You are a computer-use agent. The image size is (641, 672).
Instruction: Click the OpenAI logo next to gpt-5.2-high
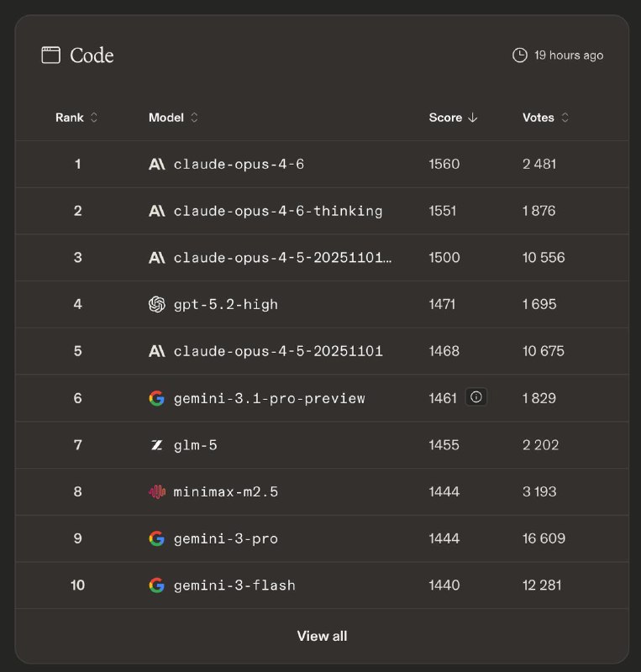(156, 305)
